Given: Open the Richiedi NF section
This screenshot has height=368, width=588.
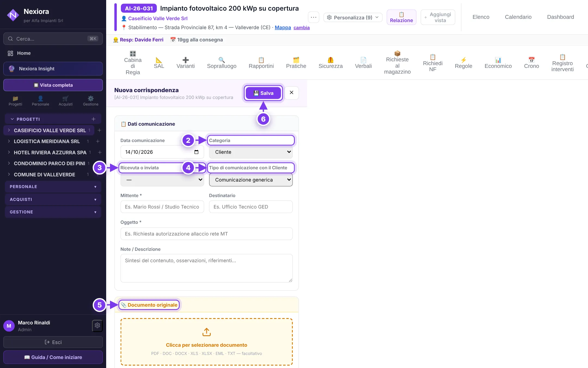Looking at the screenshot, I should (433, 63).
